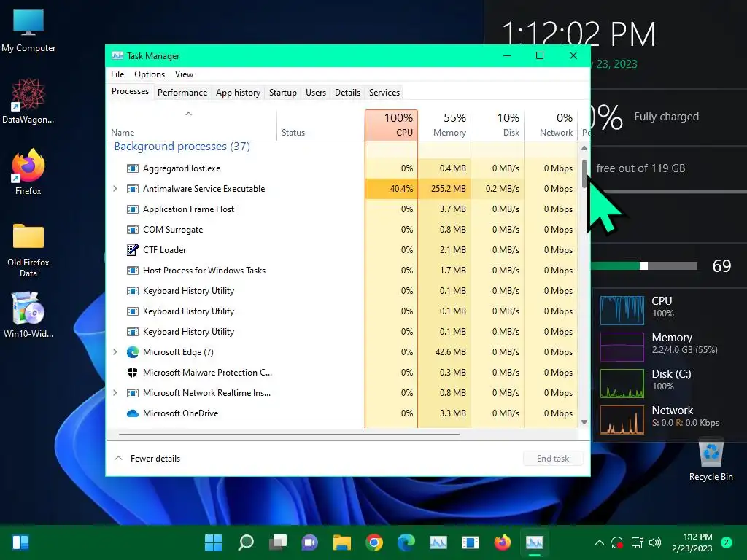Click Microsoft Malware Protection shield icon
747x560 pixels.
133,373
